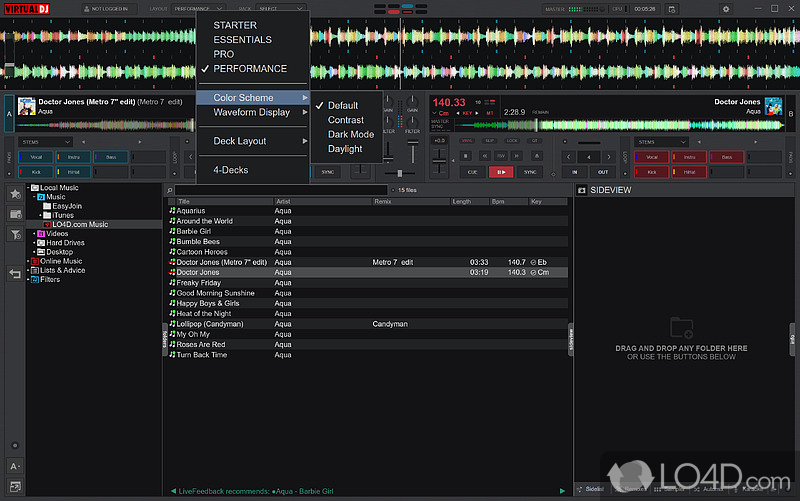Click the add-folder icon in Sideview panel

682,327
